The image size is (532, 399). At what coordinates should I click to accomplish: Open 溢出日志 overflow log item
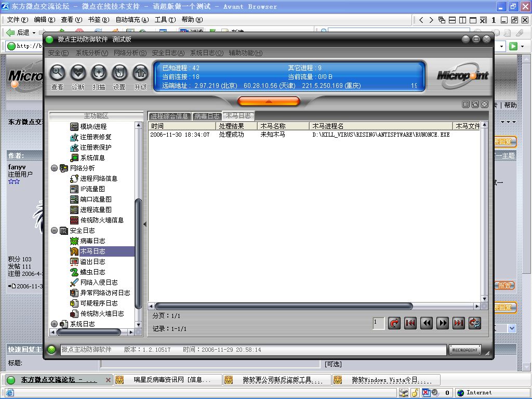pos(87,262)
